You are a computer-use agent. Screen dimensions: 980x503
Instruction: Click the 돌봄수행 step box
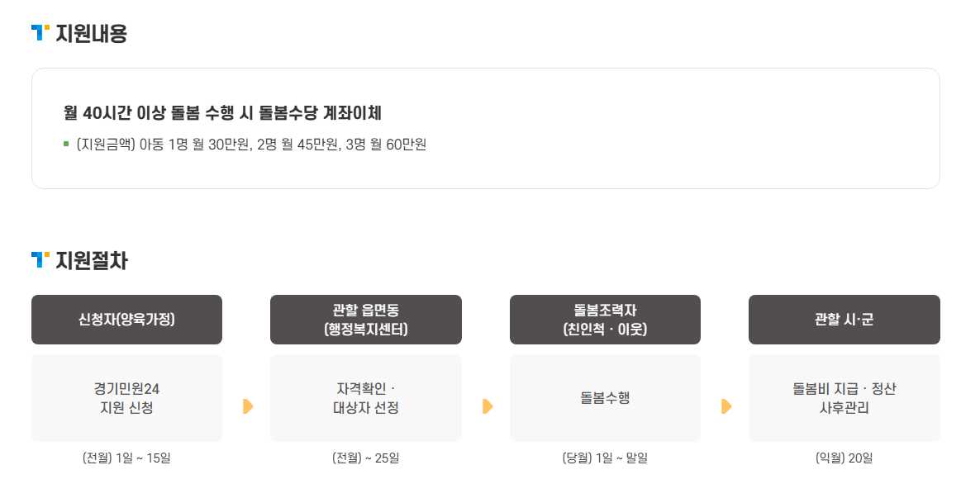coord(605,398)
